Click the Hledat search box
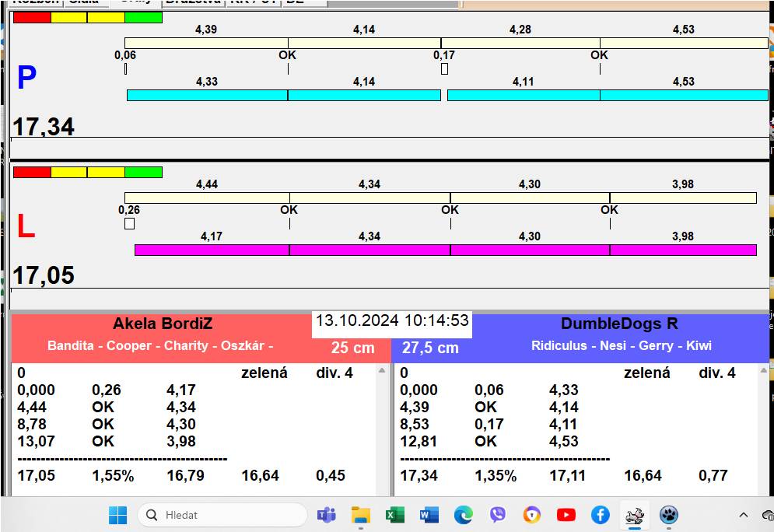 [222, 515]
